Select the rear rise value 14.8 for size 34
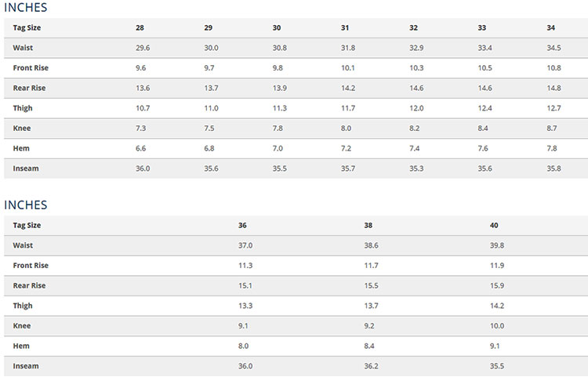Viewport: 588px width, 377px height. point(554,89)
